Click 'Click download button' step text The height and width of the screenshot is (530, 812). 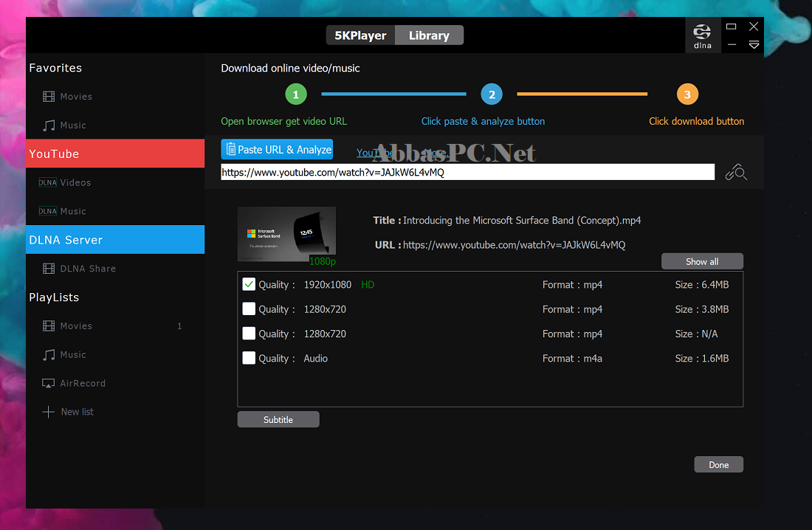(x=697, y=121)
